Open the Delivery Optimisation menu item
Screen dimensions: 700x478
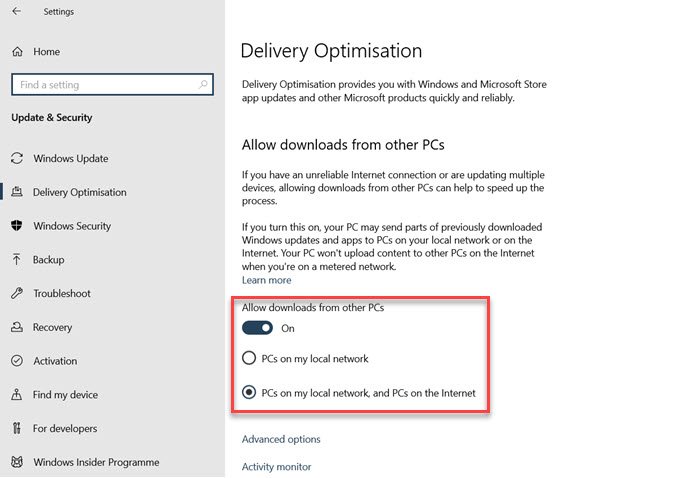pyautogui.click(x=79, y=192)
